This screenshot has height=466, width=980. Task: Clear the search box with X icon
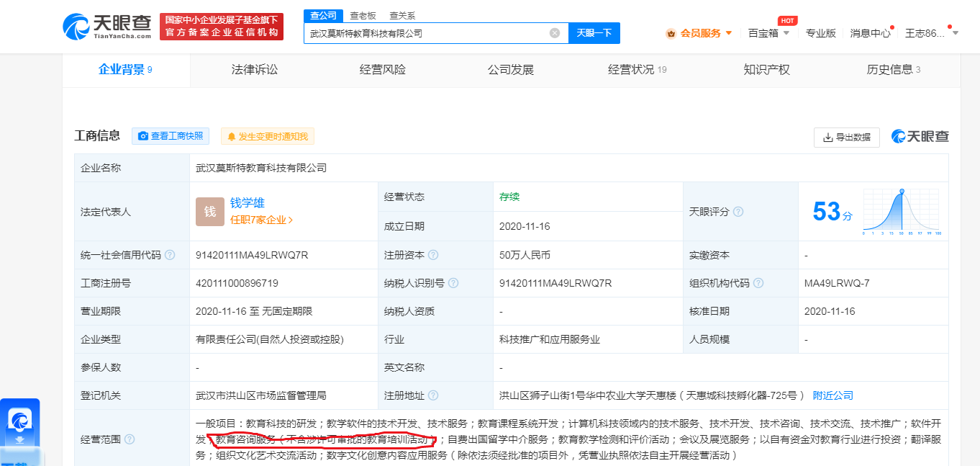pos(555,33)
